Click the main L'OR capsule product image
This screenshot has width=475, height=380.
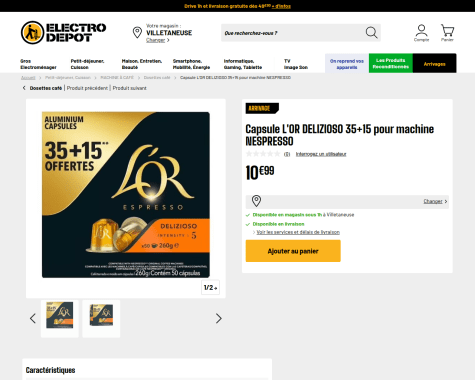coord(126,195)
